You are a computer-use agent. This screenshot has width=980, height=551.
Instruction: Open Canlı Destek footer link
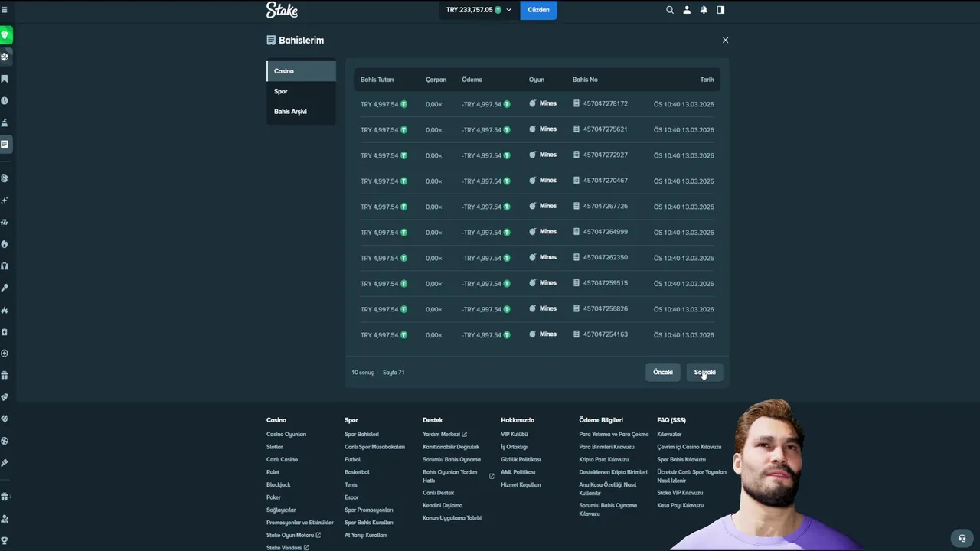(x=438, y=493)
